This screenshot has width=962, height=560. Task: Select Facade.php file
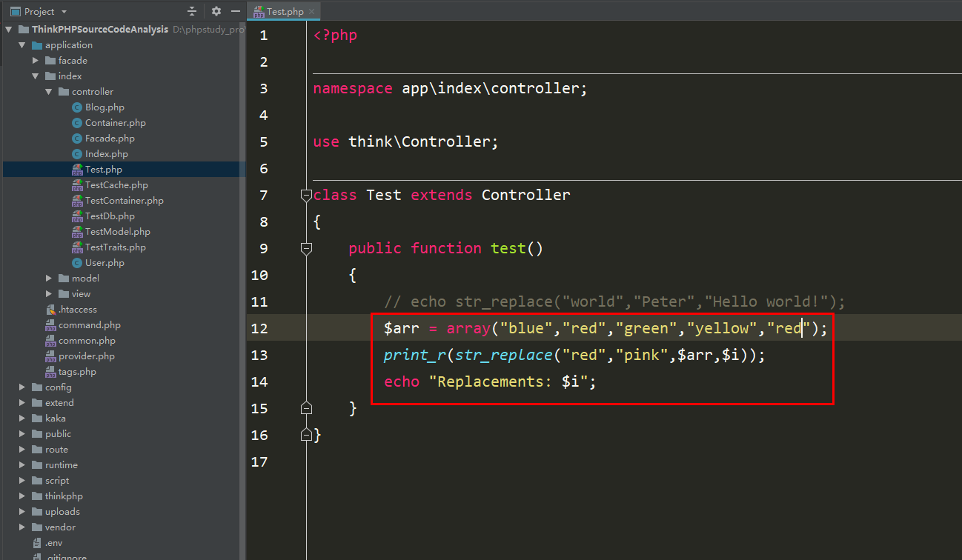pyautogui.click(x=110, y=139)
